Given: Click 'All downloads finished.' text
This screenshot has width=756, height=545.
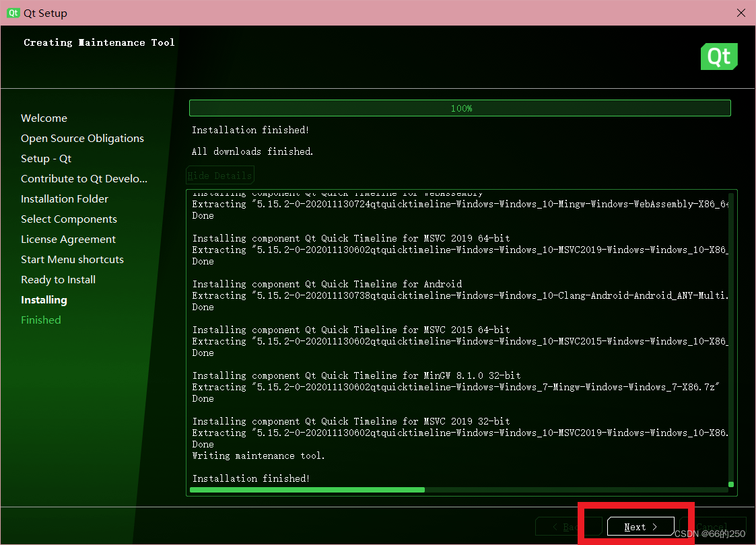Looking at the screenshot, I should (252, 151).
